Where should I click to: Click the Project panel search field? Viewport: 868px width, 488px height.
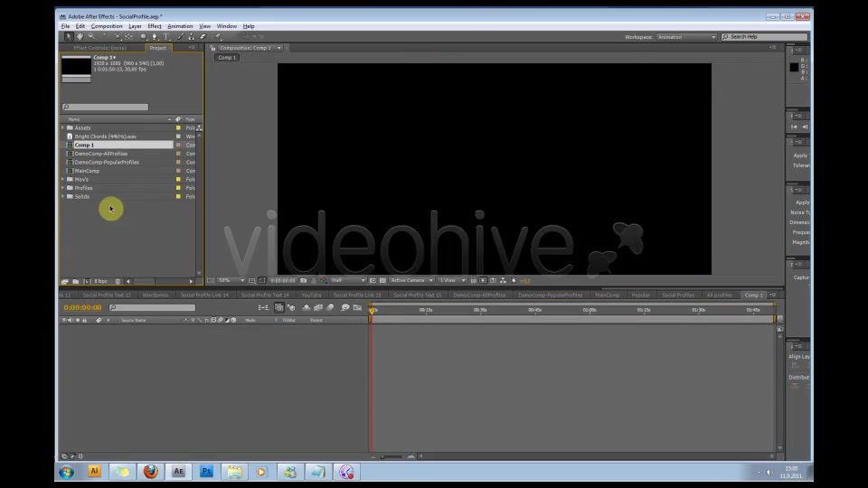pyautogui.click(x=105, y=107)
